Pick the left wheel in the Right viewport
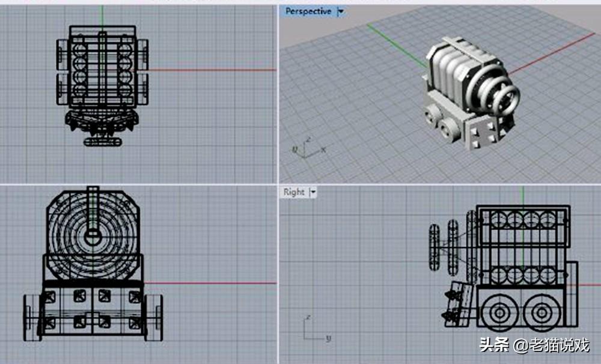601x364 pixels. [499, 313]
